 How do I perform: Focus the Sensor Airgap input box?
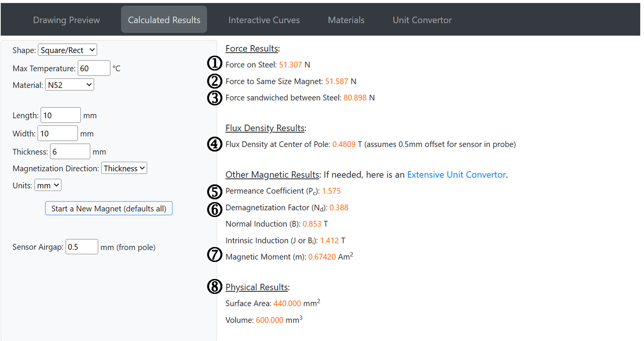pos(82,247)
